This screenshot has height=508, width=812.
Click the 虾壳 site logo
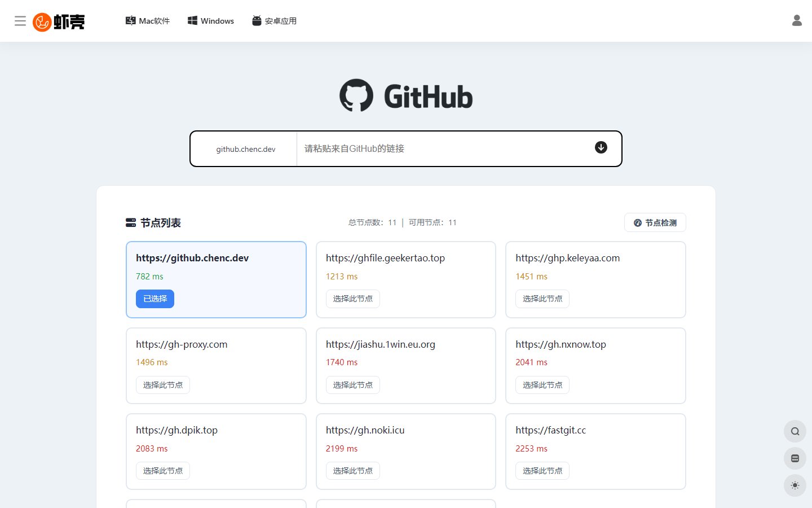(59, 21)
